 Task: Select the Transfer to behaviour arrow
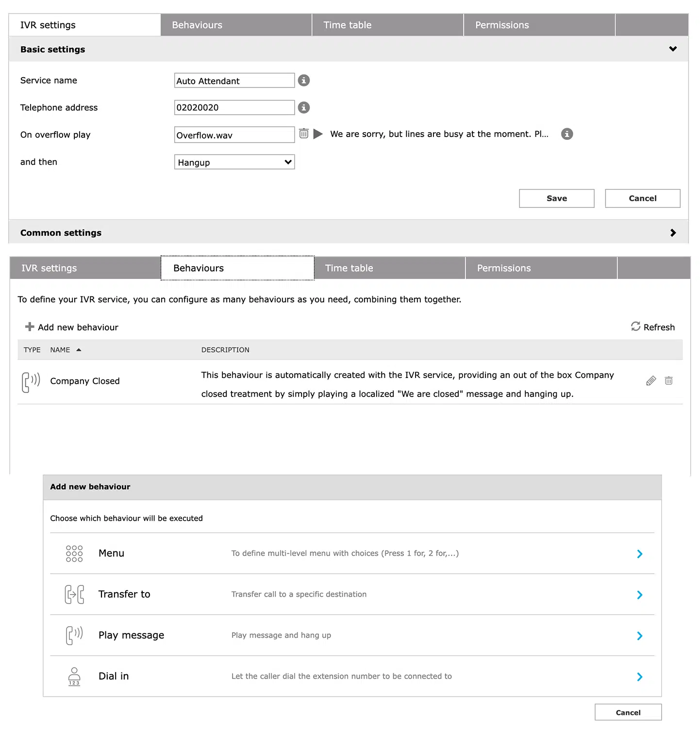pyautogui.click(x=639, y=595)
